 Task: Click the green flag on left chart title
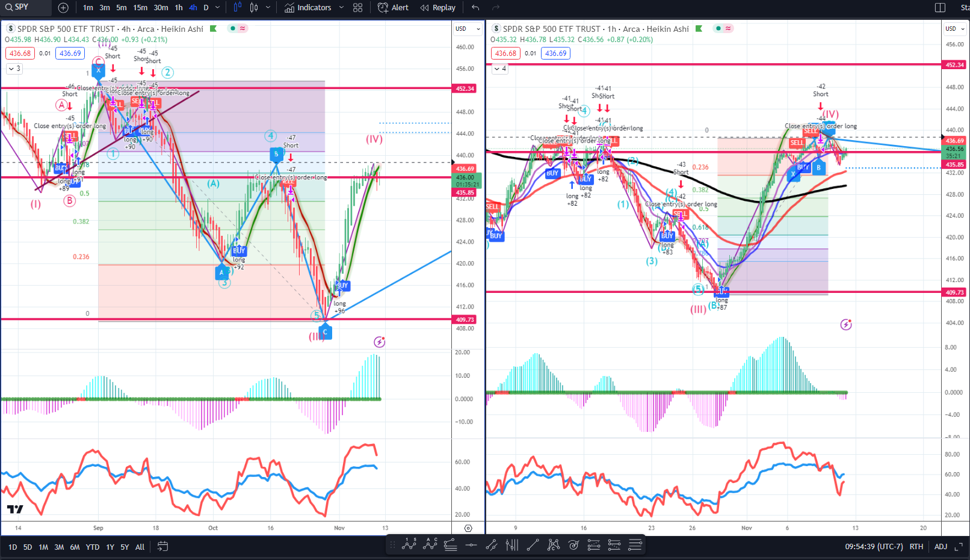[213, 28]
